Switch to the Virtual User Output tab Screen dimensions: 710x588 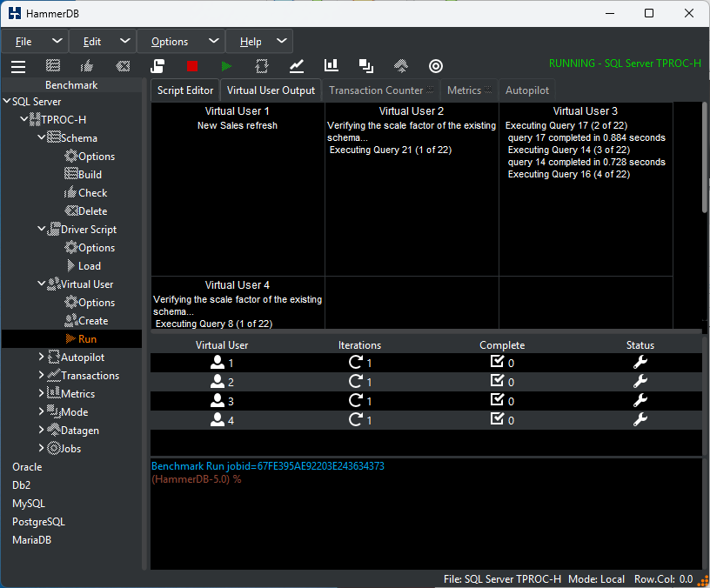tap(271, 90)
